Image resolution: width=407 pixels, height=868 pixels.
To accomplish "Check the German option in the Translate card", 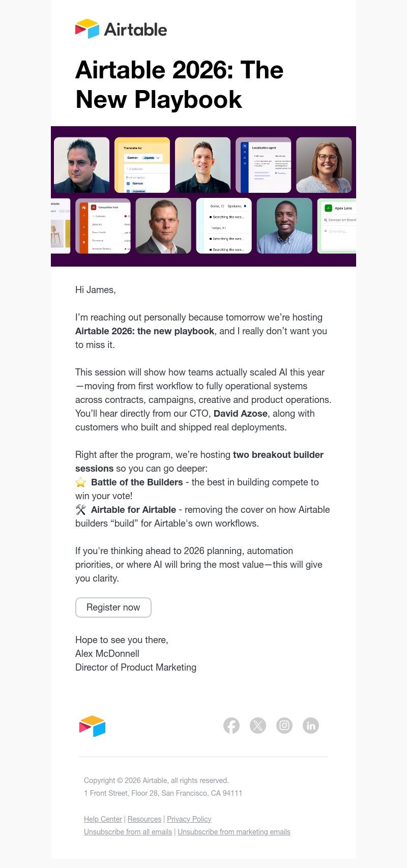I will point(128,183).
